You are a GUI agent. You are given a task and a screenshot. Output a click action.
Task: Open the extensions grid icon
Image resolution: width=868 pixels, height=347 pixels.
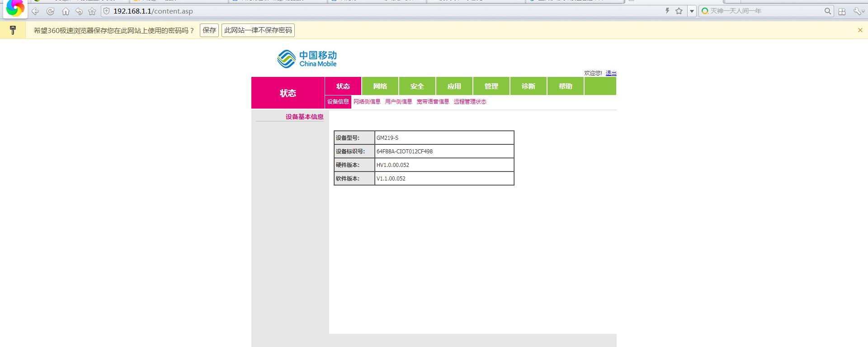(x=842, y=11)
